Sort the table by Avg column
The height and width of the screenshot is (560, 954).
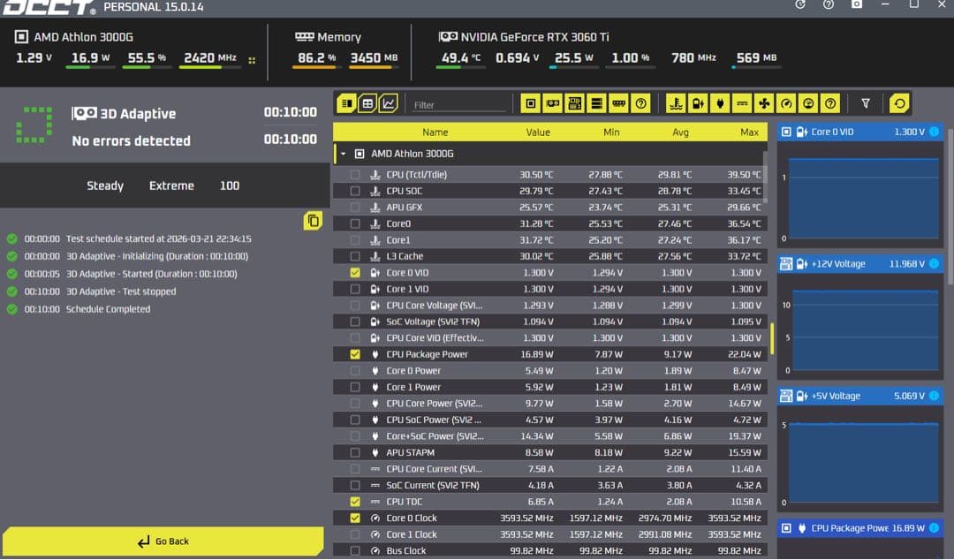pos(680,132)
